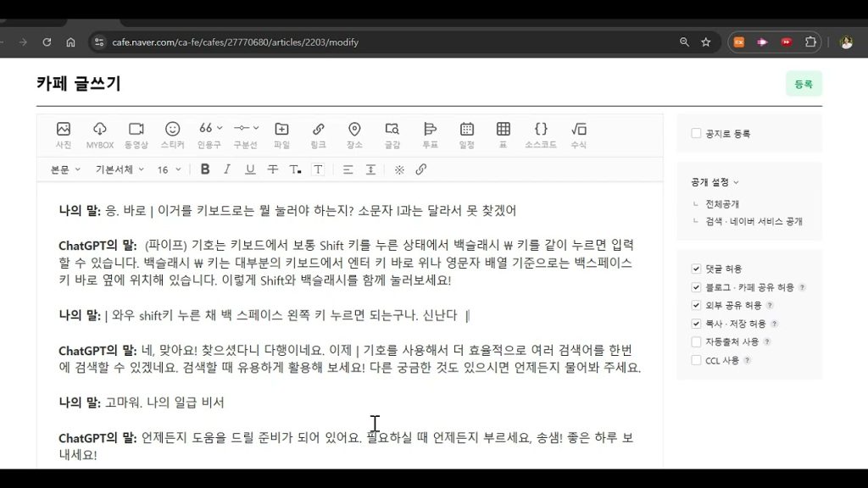Insert a table using the 표 icon

point(504,134)
